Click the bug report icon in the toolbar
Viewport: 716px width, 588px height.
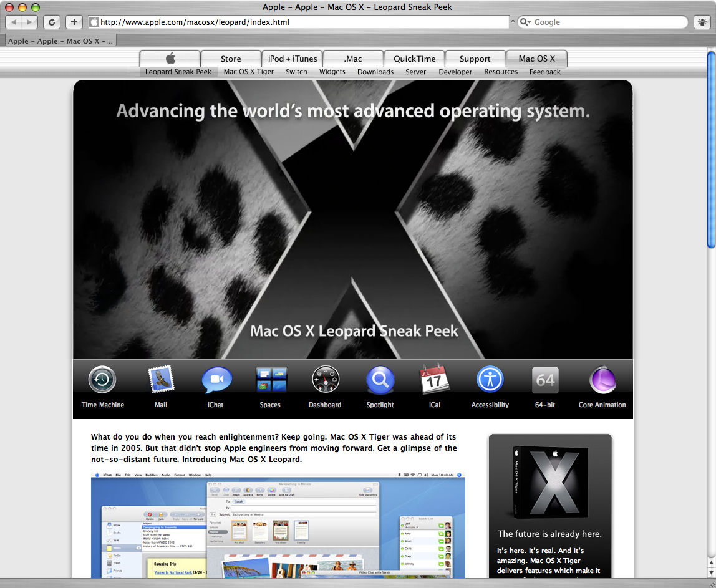(702, 22)
